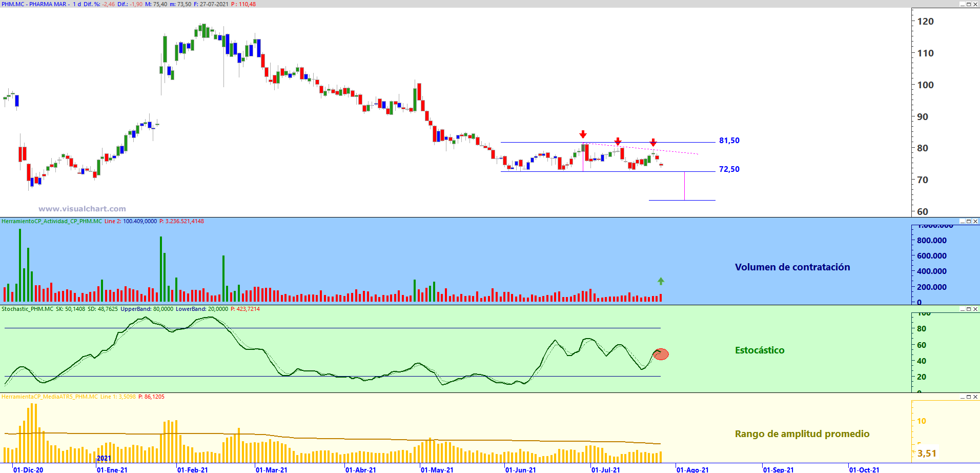
Task: Close the volume activity indicator panel
Action: point(975,222)
